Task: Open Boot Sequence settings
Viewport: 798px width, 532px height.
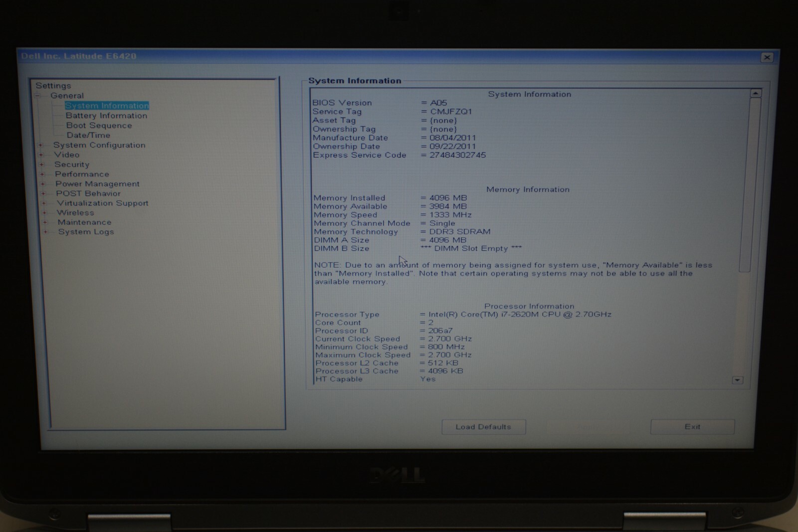Action: point(99,126)
